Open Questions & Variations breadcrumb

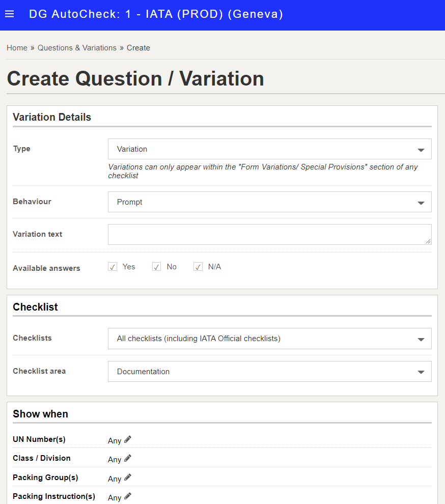pos(77,48)
